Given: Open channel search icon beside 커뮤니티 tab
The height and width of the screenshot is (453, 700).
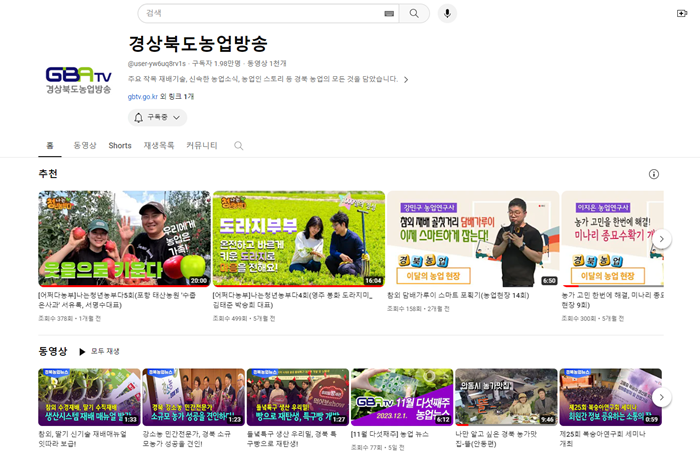Looking at the screenshot, I should 238,146.
